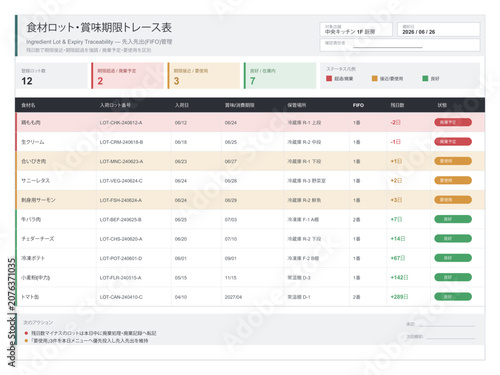Click ingredient name 合いびき肉

click(x=34, y=161)
